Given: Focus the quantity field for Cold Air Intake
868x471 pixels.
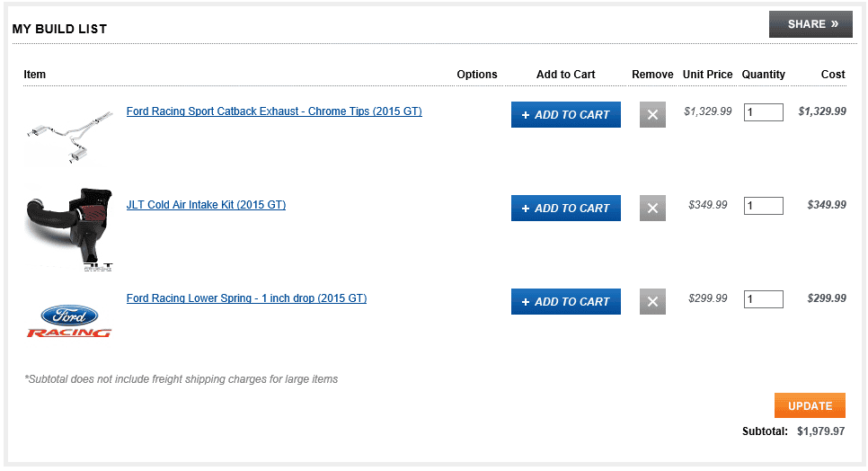Looking at the screenshot, I should click(764, 206).
